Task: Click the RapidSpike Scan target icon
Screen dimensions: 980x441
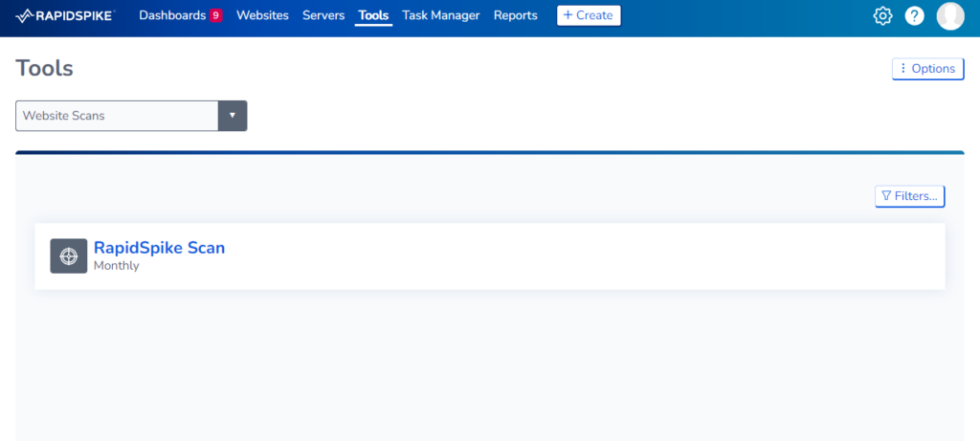Action: (x=69, y=256)
